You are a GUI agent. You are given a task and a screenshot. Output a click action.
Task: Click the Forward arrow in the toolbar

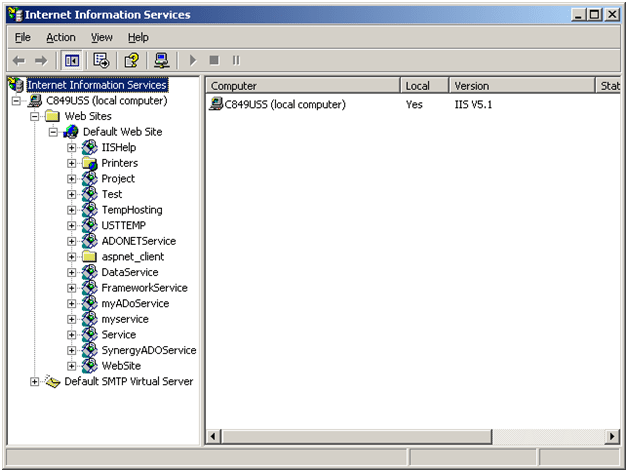point(41,61)
